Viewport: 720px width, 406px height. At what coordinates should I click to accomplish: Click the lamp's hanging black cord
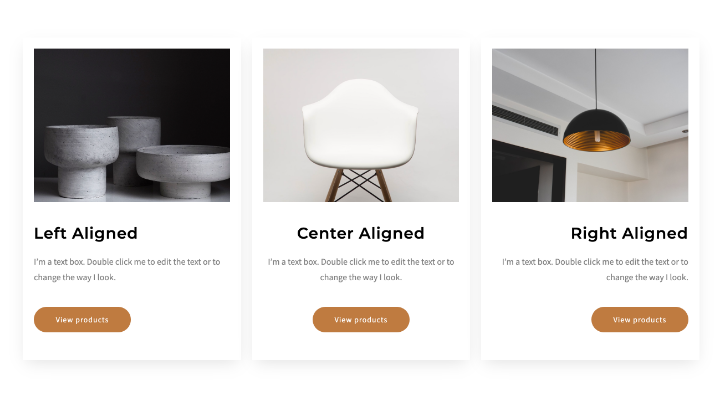pyautogui.click(x=596, y=79)
